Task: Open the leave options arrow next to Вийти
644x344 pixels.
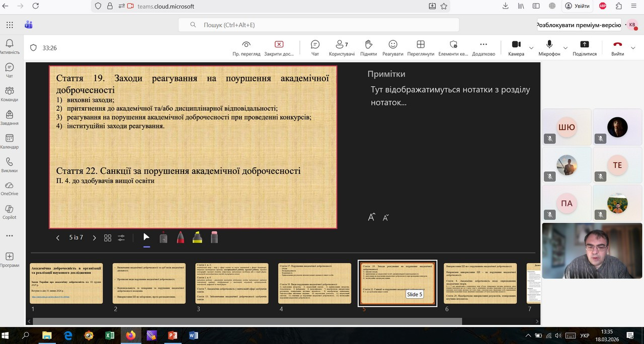Action: (x=633, y=48)
